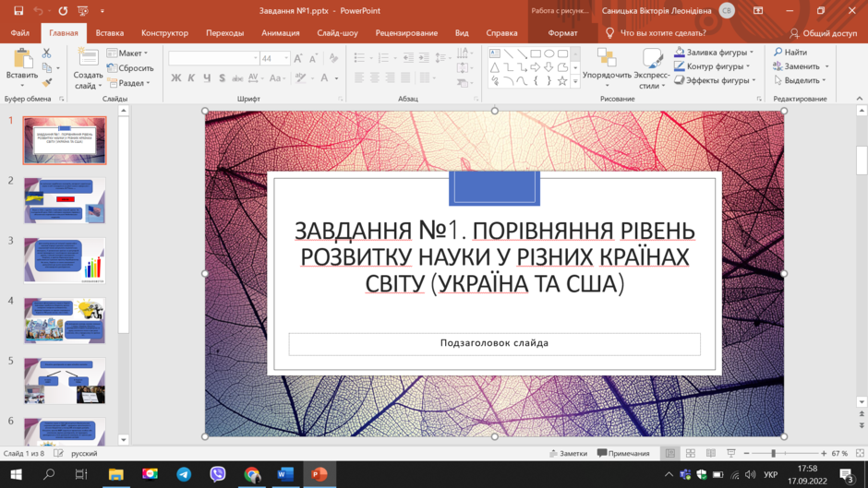Select slide 3 thumbnail

(x=65, y=260)
